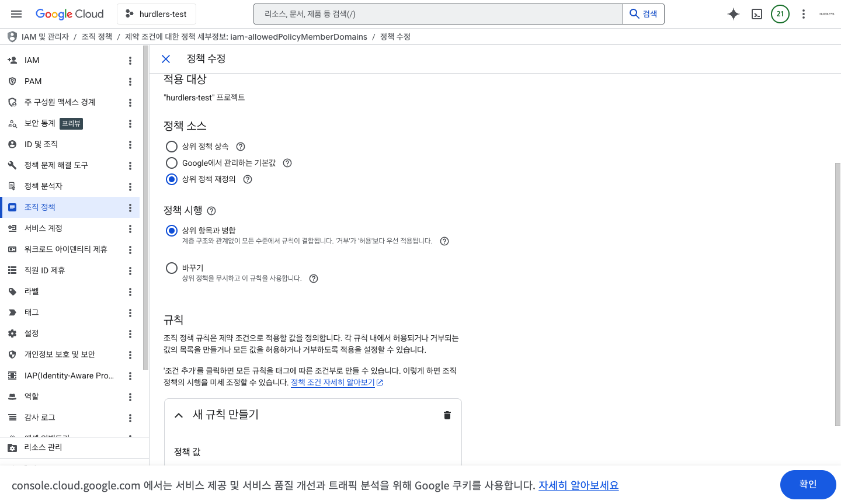This screenshot has height=504, width=841.
Task: Open the main navigation hamburger menu
Action: [x=16, y=14]
